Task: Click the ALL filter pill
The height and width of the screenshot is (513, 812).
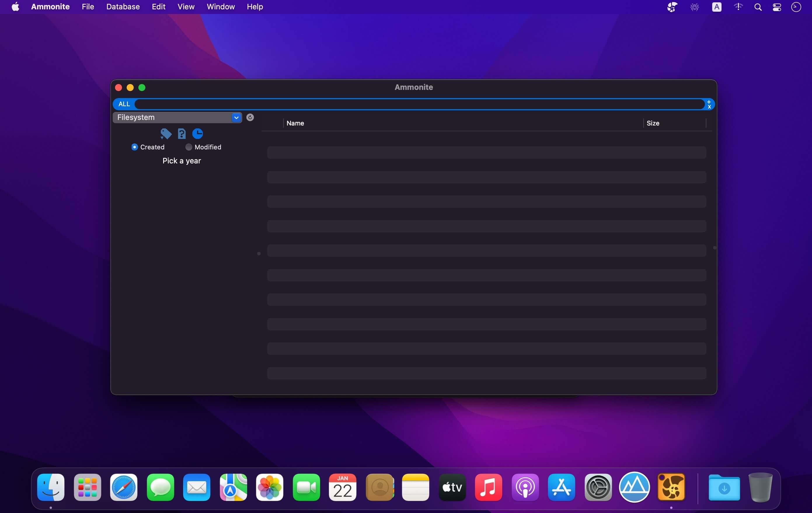Action: [x=124, y=104]
